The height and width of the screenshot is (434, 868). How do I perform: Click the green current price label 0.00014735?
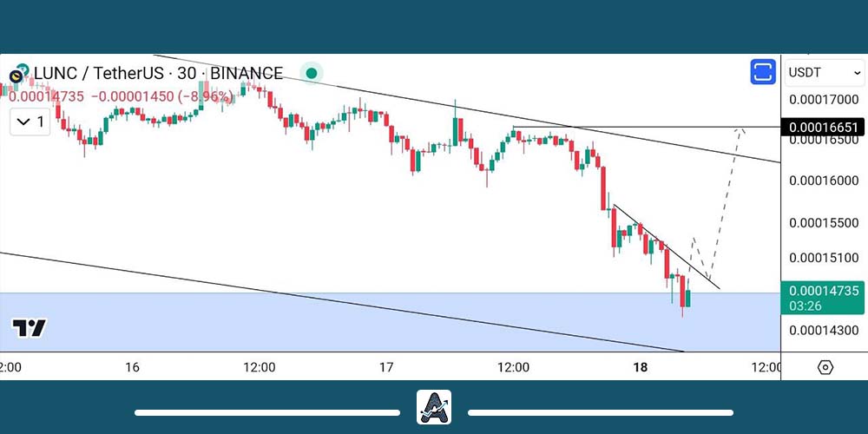tap(824, 292)
